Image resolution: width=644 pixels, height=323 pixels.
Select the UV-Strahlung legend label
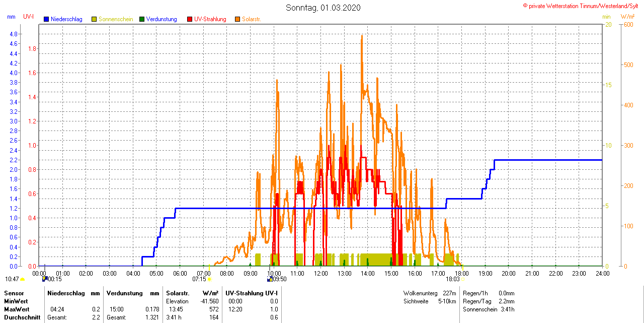(210, 19)
